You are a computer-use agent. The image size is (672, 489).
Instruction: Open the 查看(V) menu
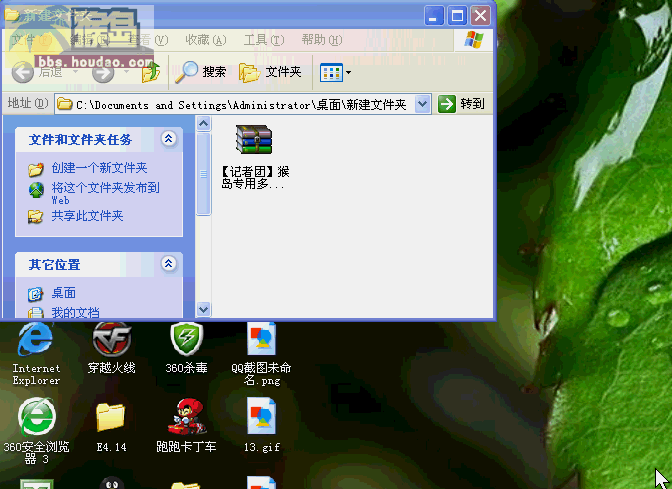click(148, 40)
